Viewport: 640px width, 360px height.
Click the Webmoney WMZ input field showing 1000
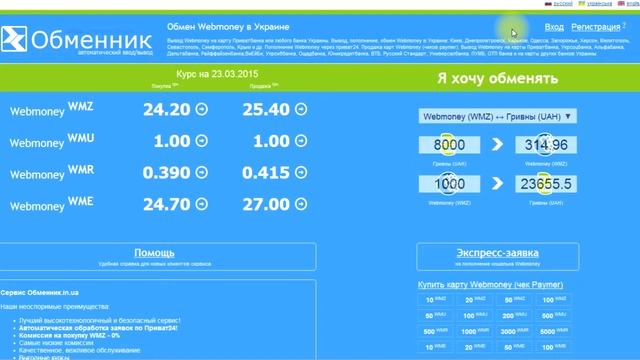click(449, 184)
